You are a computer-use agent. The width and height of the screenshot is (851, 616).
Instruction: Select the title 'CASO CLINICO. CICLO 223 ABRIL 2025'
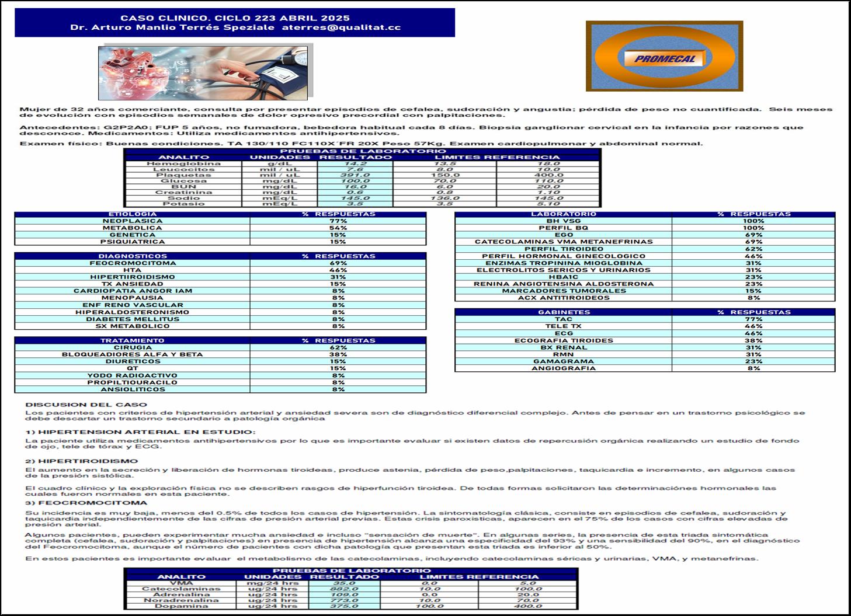click(x=235, y=18)
